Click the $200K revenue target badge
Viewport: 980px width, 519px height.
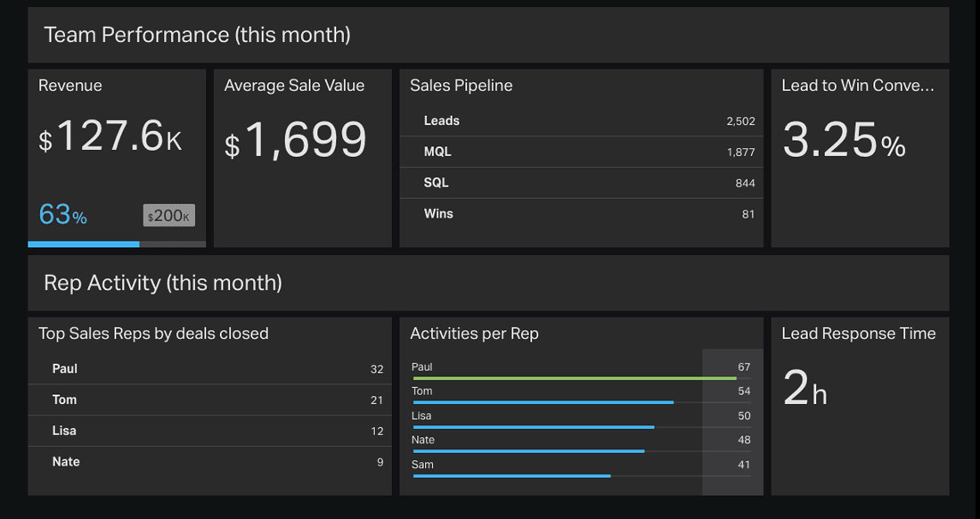(x=168, y=216)
